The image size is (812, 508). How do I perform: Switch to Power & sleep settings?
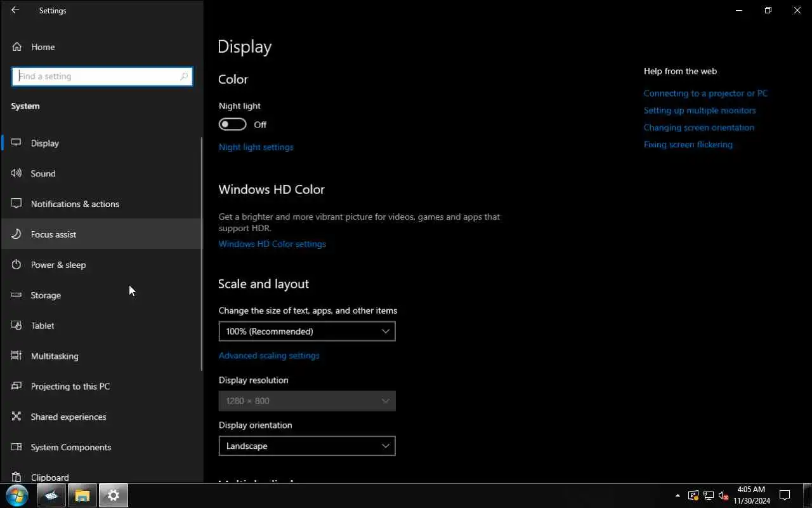click(58, 265)
